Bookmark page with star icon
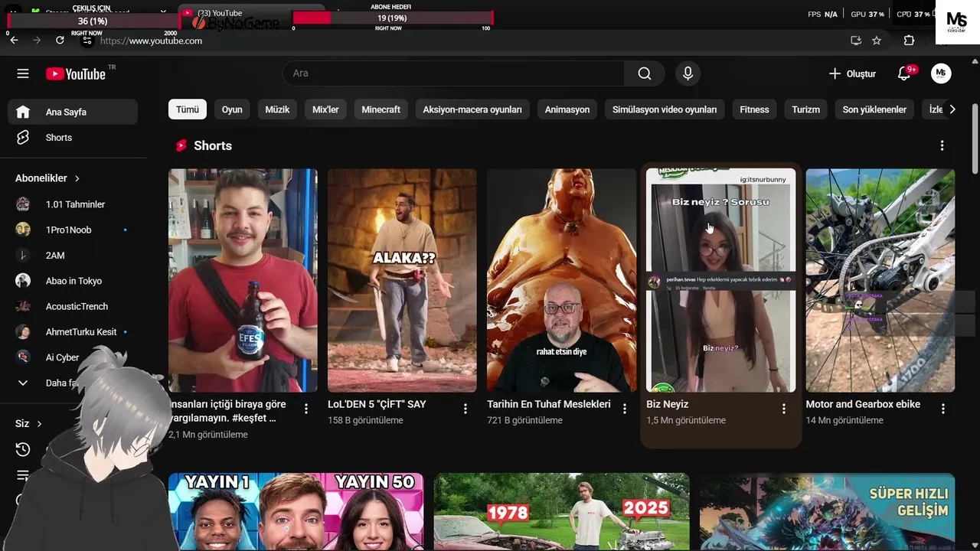Screen dimensions: 980x551 tap(877, 41)
